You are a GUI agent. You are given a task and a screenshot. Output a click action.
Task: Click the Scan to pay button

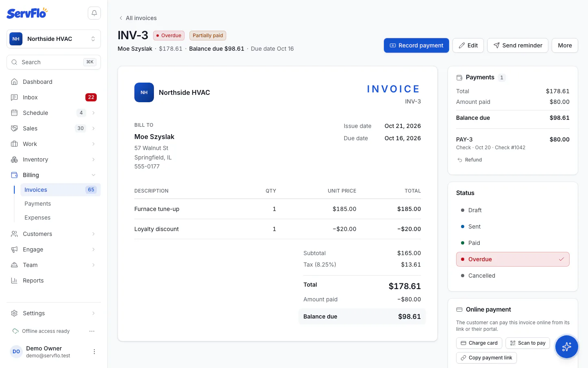pyautogui.click(x=528, y=343)
